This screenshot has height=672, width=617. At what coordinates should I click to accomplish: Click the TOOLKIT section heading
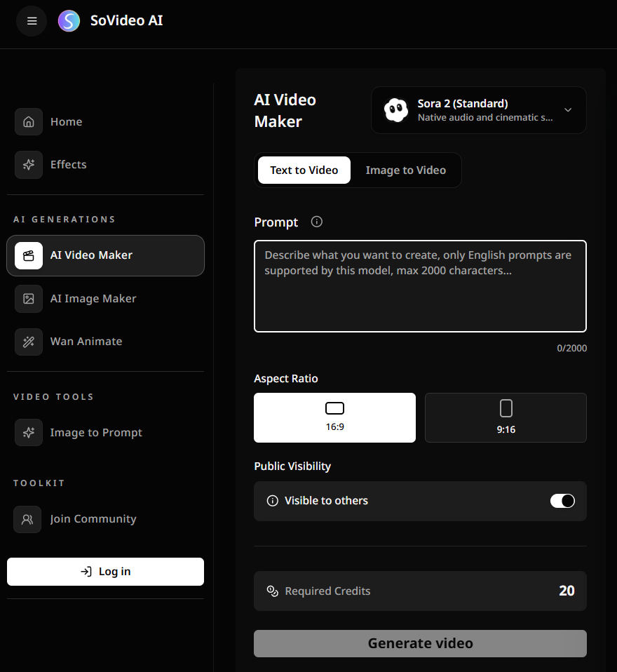click(39, 483)
